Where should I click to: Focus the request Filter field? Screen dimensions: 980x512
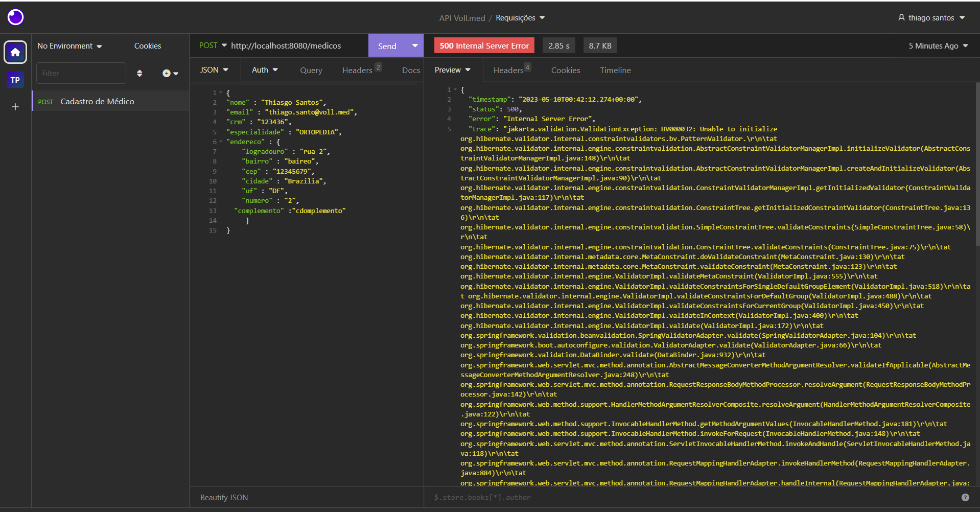pyautogui.click(x=81, y=73)
